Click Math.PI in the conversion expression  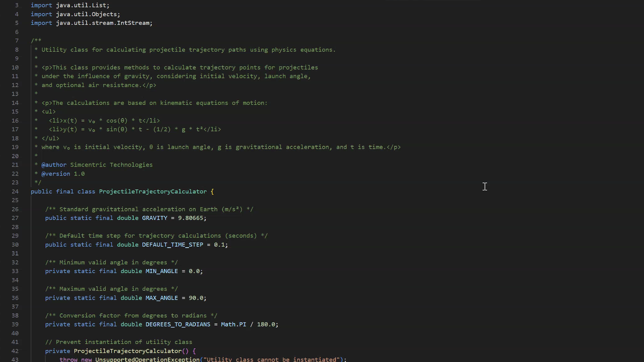coord(233,324)
